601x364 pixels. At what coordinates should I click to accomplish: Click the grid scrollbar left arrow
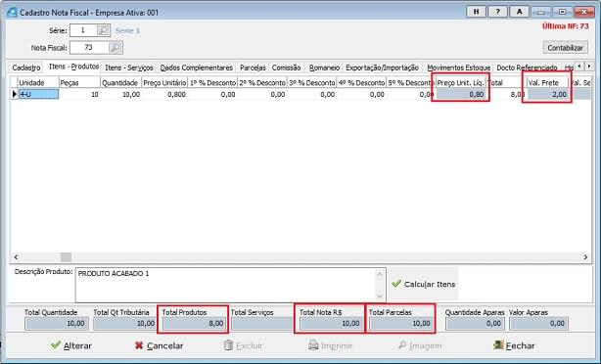click(16, 257)
